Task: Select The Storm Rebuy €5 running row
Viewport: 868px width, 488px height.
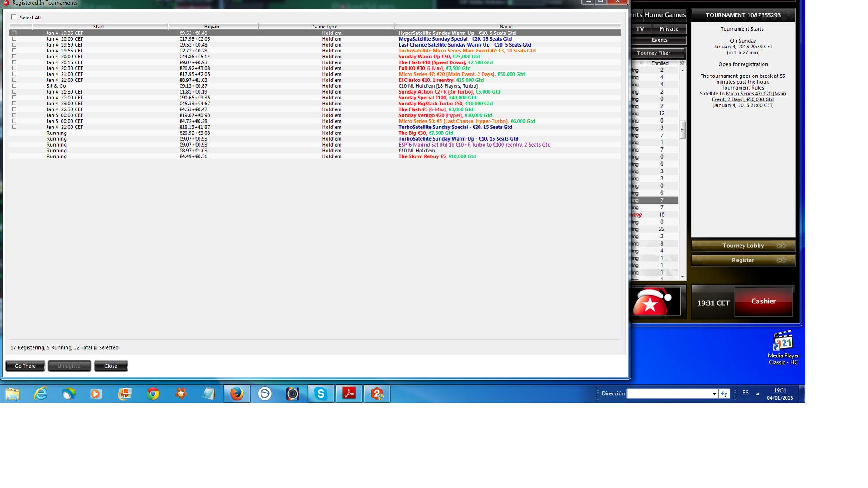Action: click(x=315, y=156)
